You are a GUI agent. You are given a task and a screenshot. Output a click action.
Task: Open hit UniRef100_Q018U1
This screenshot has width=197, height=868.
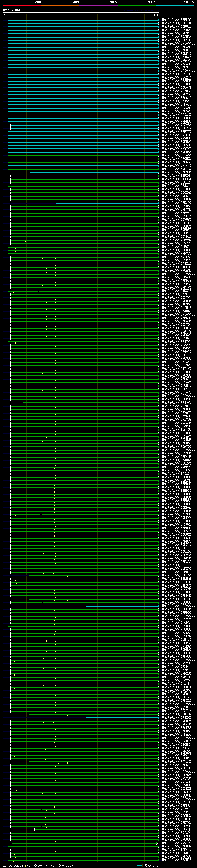[x=177, y=782]
